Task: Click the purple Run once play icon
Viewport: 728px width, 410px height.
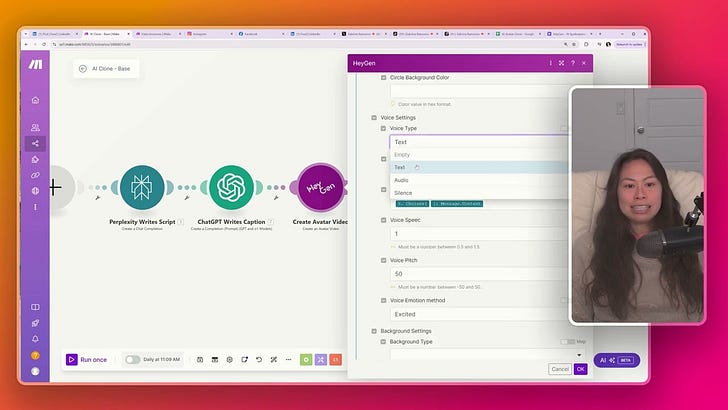Action: (x=72, y=359)
